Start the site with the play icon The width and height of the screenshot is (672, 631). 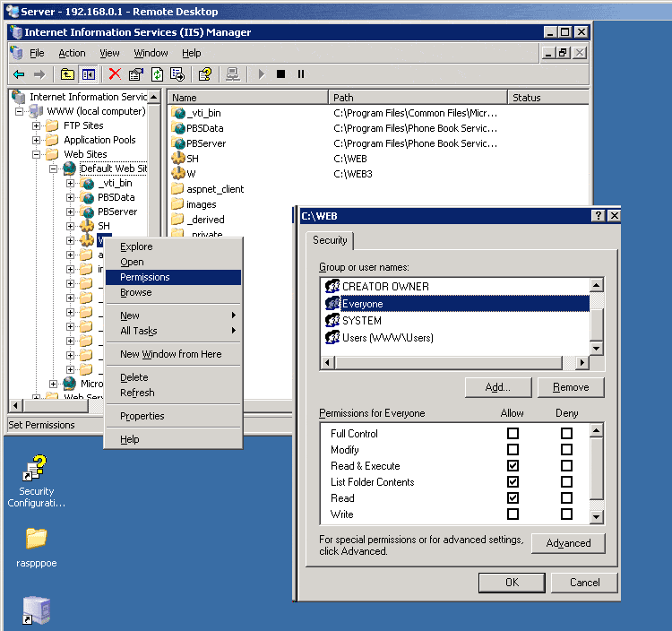pos(262,74)
